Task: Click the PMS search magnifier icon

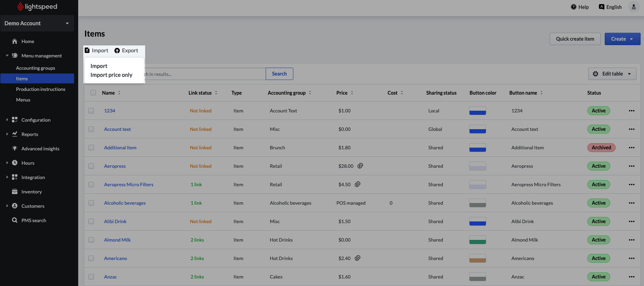Action: tap(15, 220)
